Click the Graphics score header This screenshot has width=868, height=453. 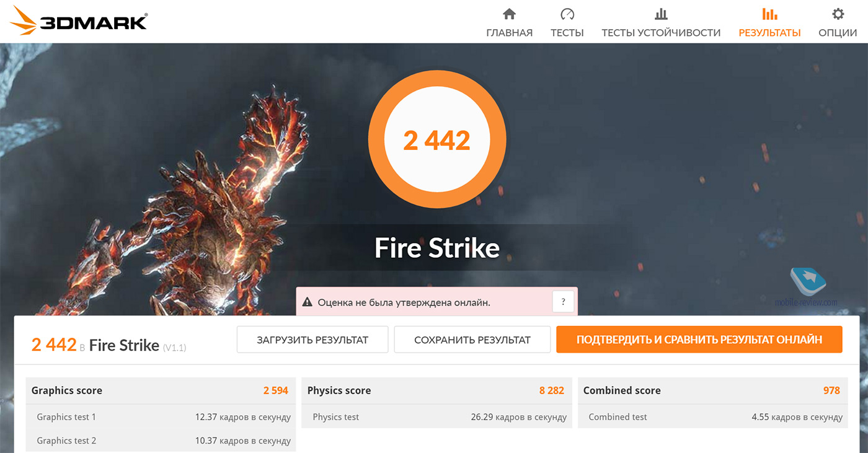tap(160, 390)
